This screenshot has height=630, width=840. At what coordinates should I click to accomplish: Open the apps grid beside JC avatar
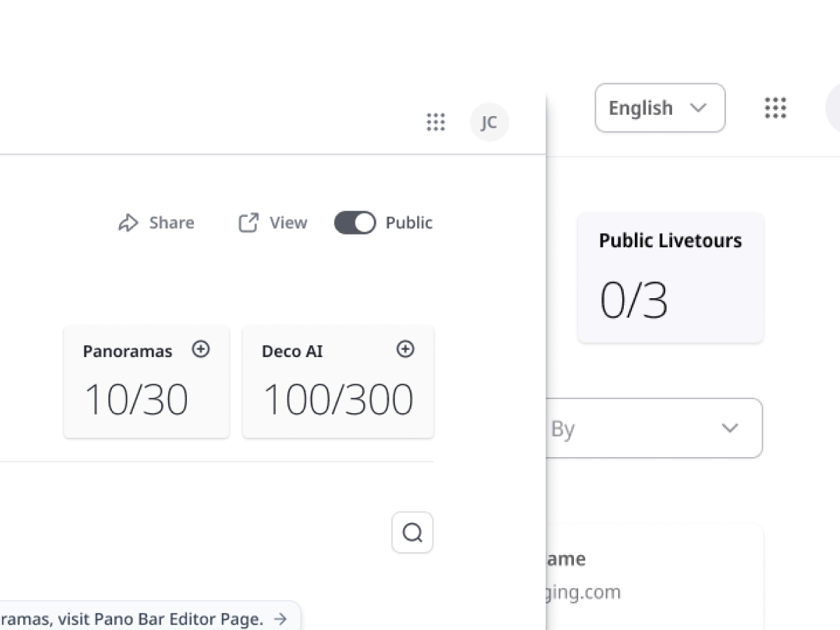(436, 122)
